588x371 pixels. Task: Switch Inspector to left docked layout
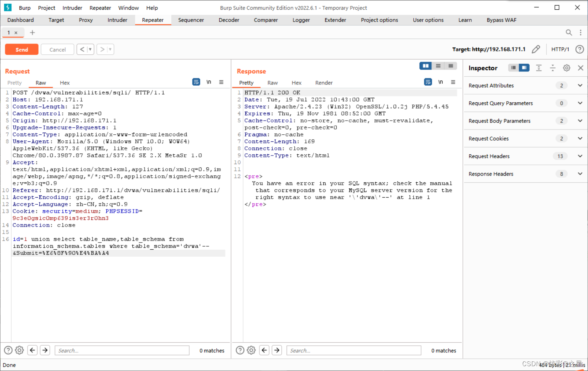(513, 68)
